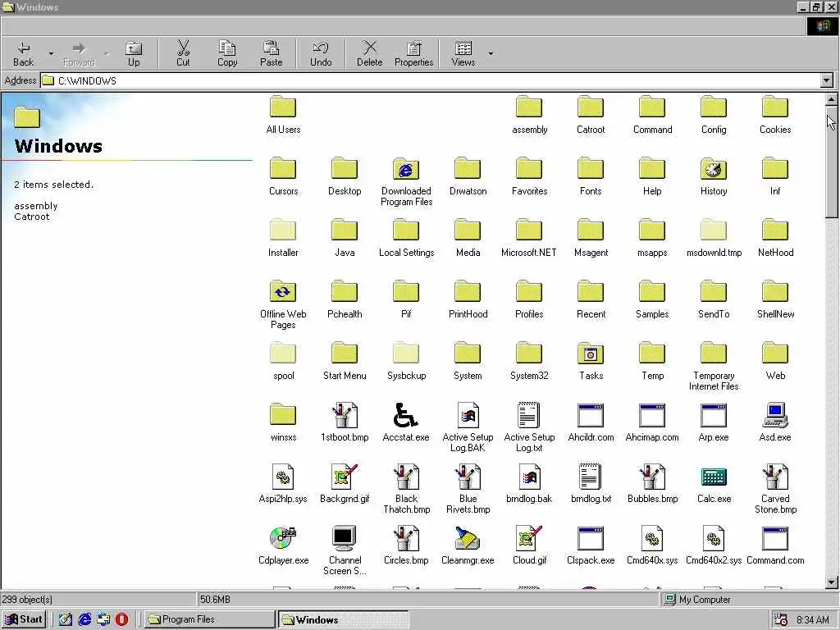
Task: Click the scrollbar up arrow
Action: [832, 99]
